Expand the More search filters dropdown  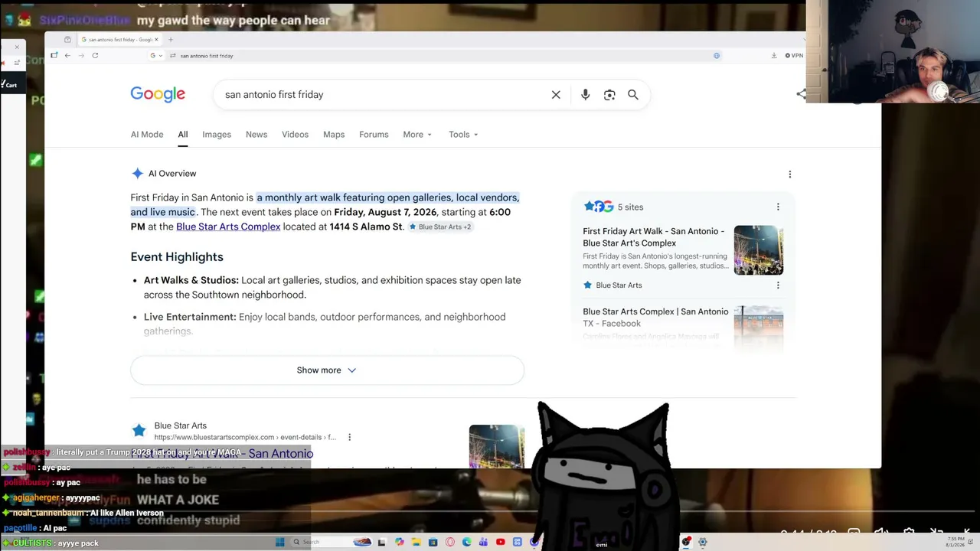417,135
